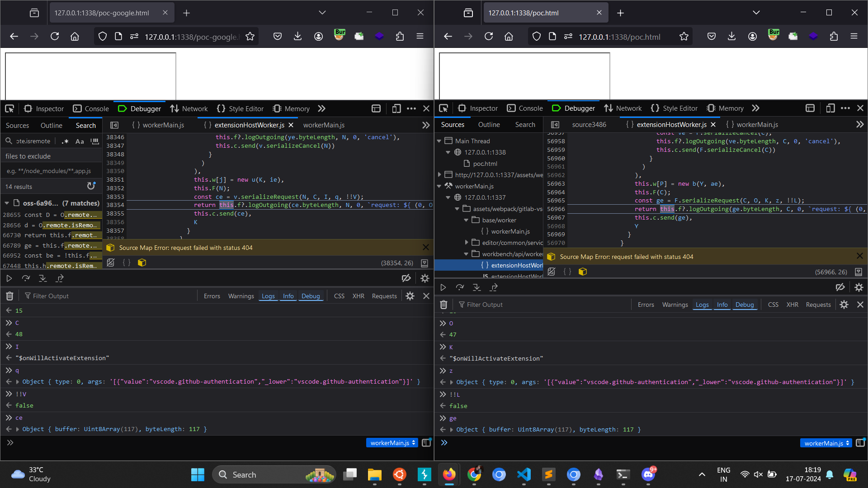Screen dimensions: 868x488
Task: Toggle Warnings filter in left console
Action: 241,296
